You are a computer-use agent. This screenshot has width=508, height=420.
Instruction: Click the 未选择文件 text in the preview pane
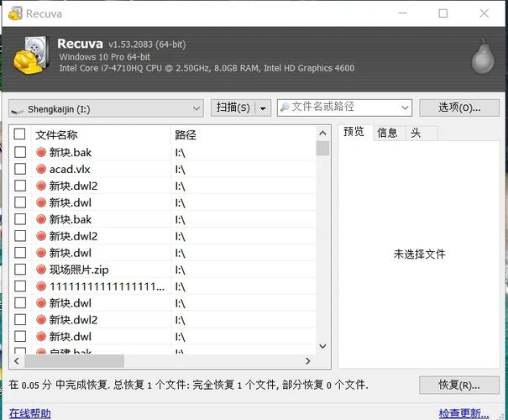point(419,254)
